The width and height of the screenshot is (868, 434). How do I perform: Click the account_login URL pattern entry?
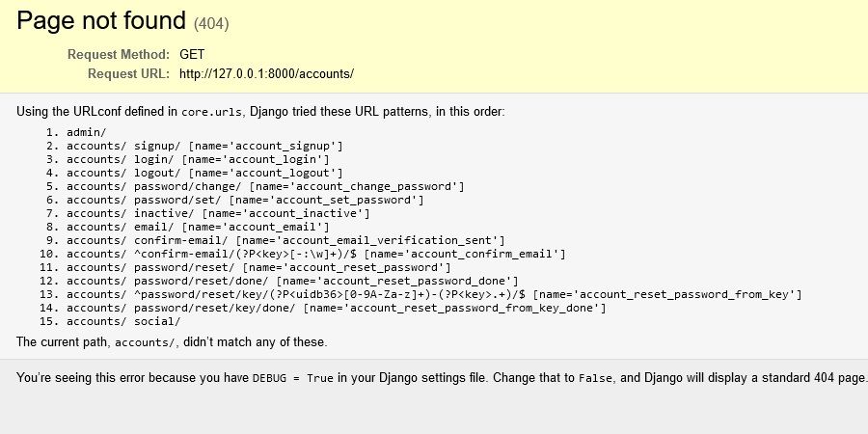198,159
